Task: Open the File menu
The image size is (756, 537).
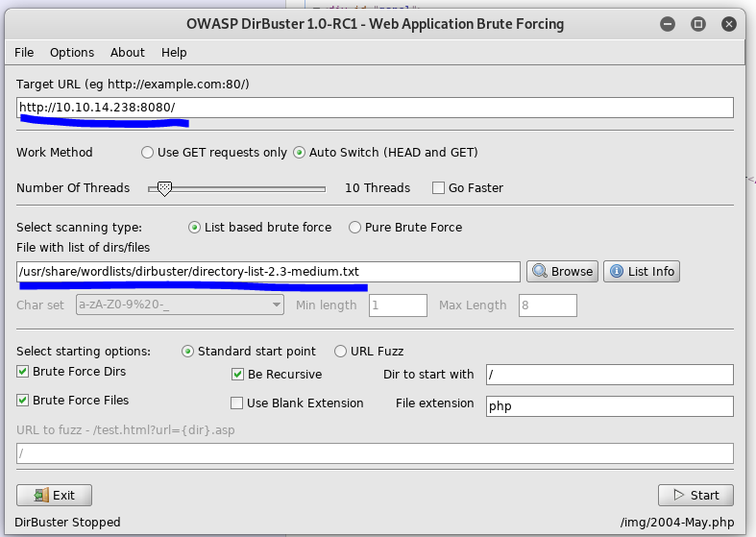Action: click(x=24, y=53)
